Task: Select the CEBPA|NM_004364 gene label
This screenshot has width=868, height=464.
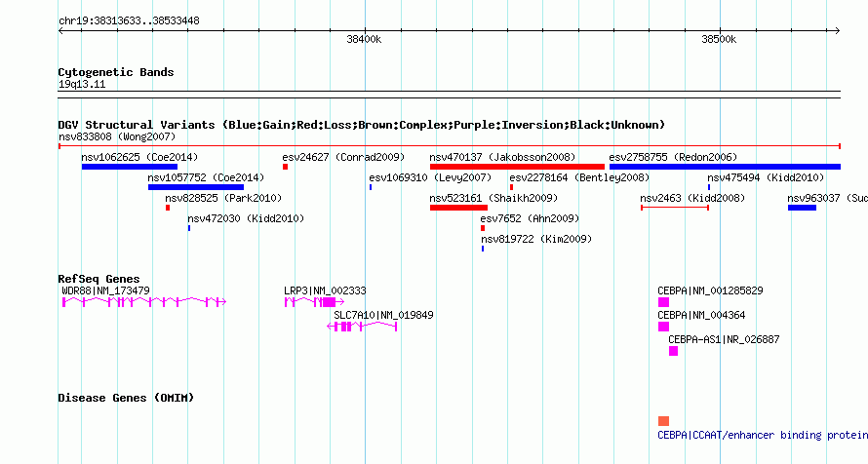Action: point(701,315)
